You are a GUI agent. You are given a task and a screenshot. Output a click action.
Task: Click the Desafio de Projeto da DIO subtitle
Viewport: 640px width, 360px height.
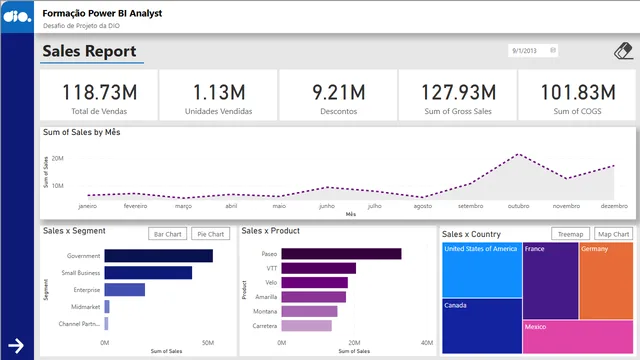click(81, 26)
